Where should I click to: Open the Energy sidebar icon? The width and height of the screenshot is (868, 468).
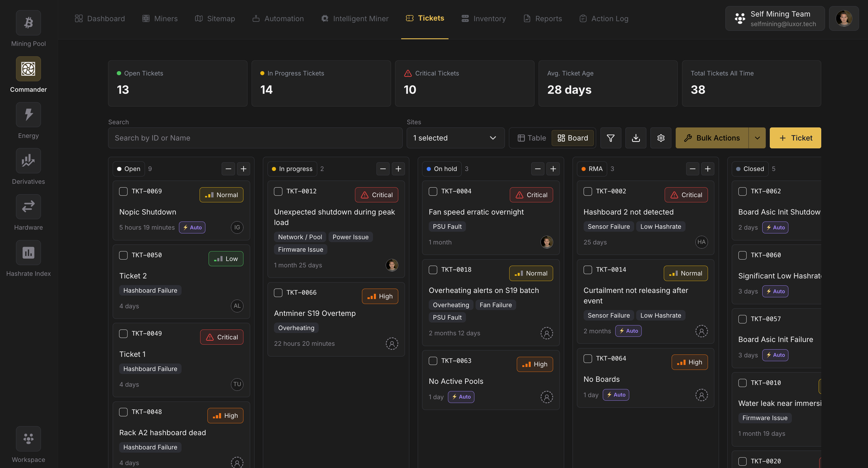(x=28, y=115)
